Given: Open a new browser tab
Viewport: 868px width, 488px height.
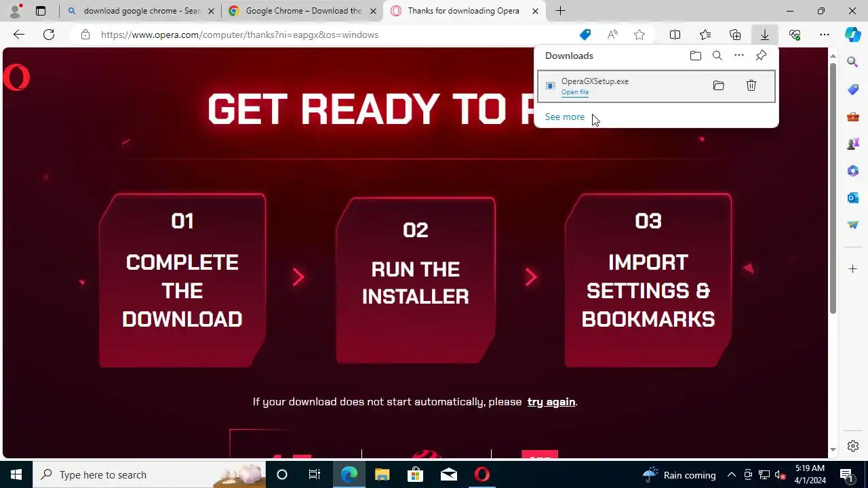Looking at the screenshot, I should pos(560,11).
